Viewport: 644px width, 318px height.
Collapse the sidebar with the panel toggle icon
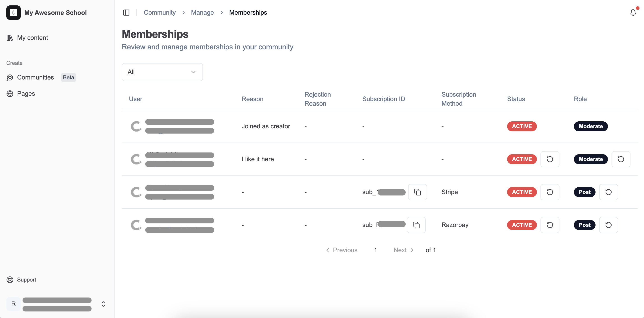click(126, 12)
